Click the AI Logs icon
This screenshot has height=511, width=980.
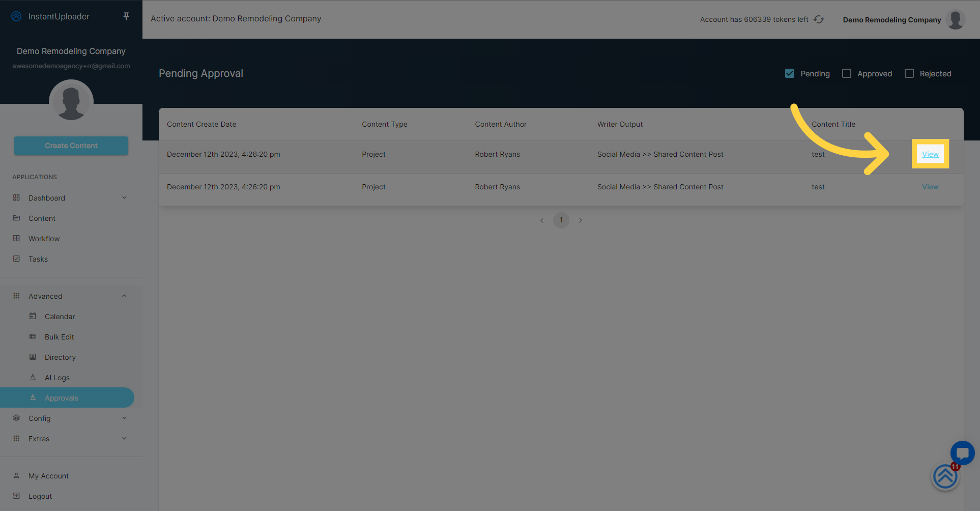33,377
